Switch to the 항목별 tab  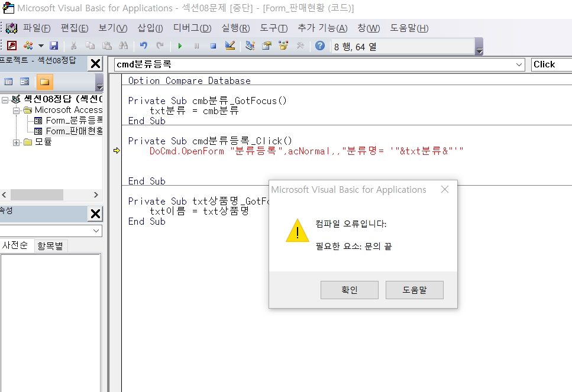[51, 245]
